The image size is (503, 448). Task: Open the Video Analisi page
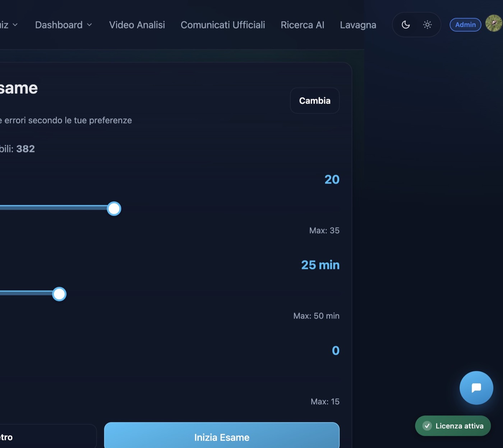137,25
